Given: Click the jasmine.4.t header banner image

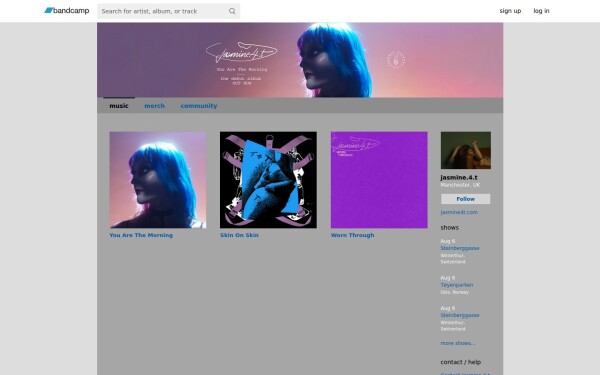Looking at the screenshot, I should (x=300, y=60).
